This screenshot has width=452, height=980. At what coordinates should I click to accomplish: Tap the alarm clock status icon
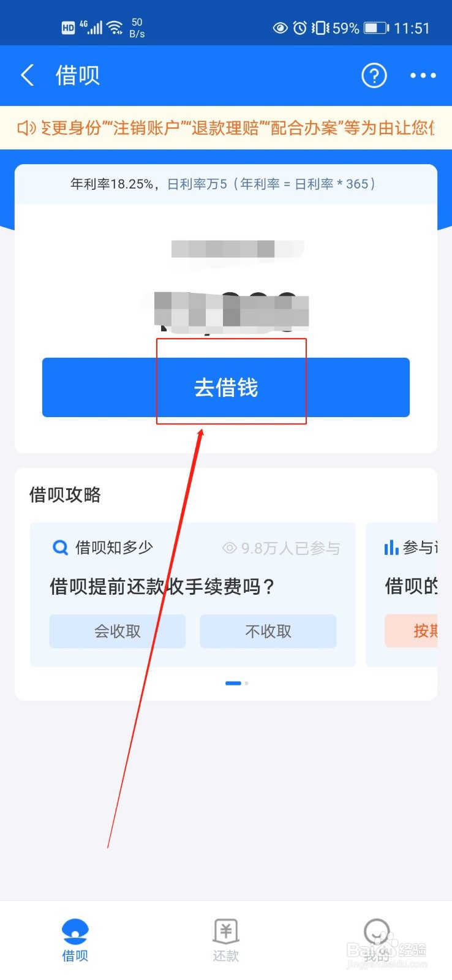coord(299,28)
